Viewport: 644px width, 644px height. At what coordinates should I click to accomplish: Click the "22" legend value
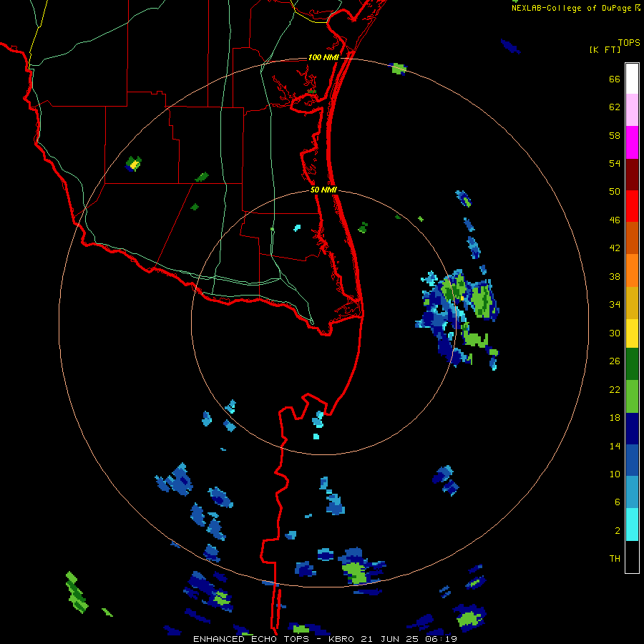[x=615, y=390]
